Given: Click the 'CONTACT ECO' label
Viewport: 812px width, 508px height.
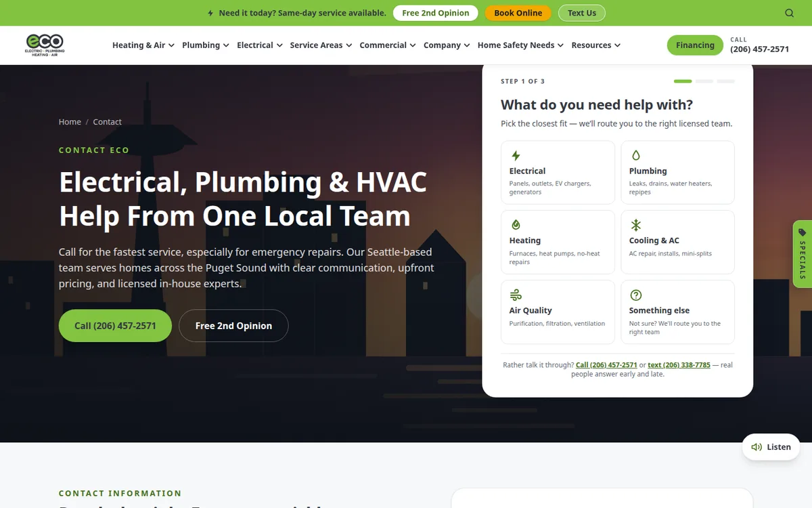Looking at the screenshot, I should [94, 150].
